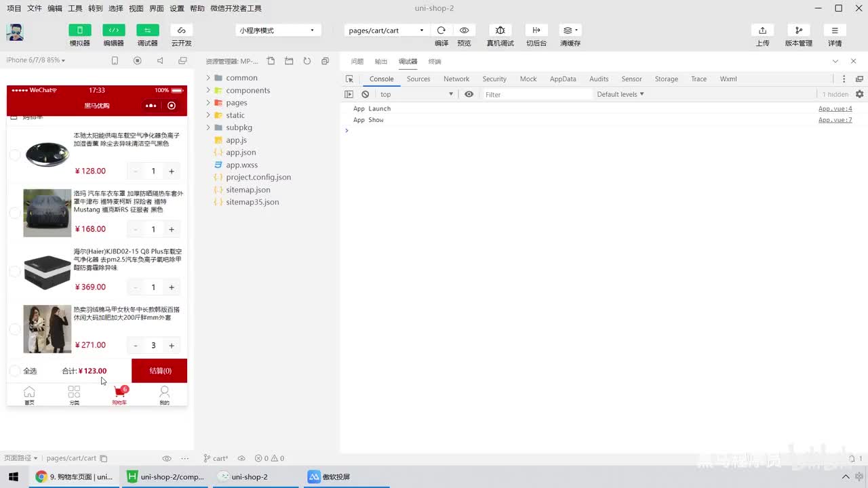Open the App.vue:7 source link
The height and width of the screenshot is (488, 868).
(835, 120)
